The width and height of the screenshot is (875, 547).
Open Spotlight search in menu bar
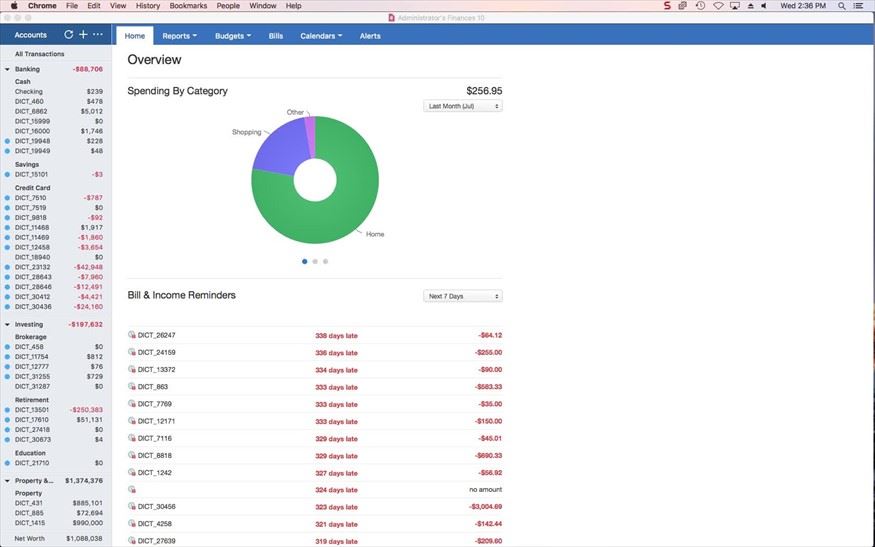point(839,6)
